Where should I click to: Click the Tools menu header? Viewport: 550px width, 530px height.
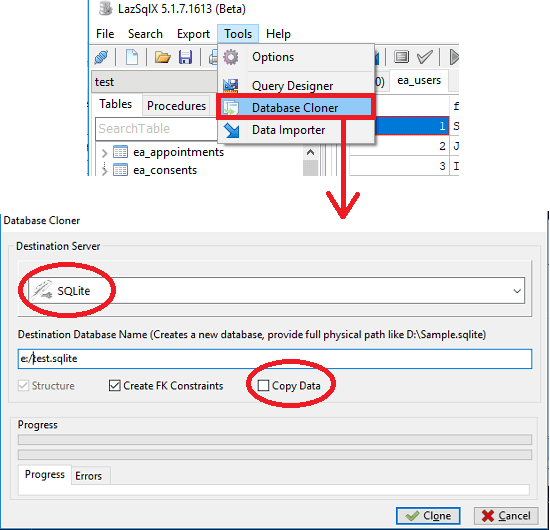(238, 34)
